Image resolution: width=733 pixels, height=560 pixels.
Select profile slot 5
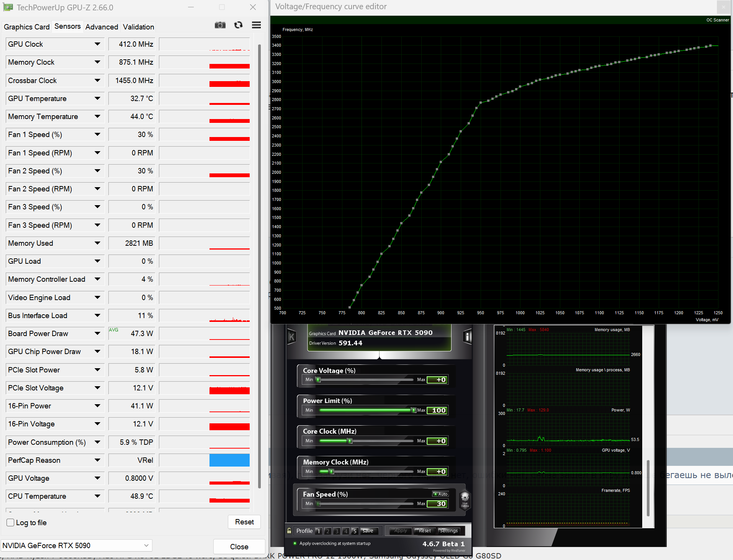[x=355, y=531]
